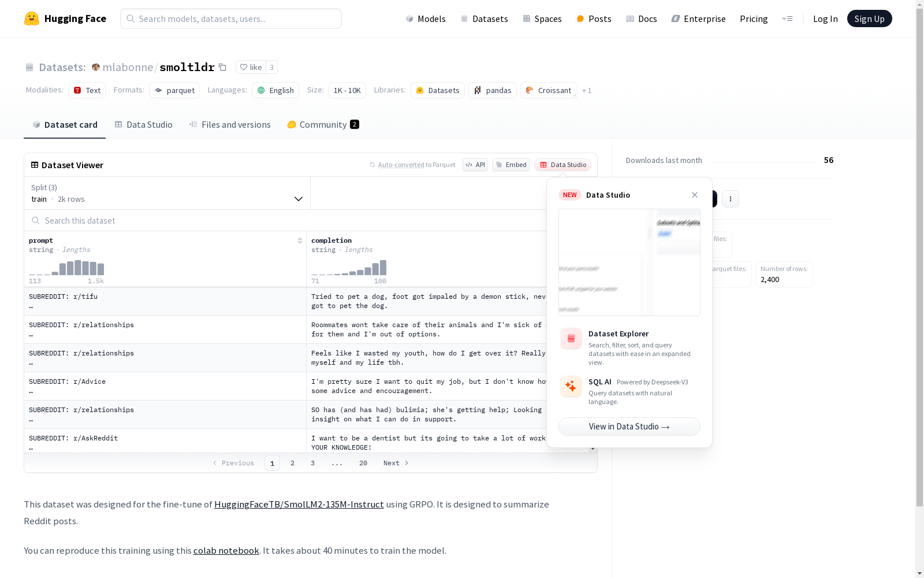Open the HuggingFaceTB/SmolLM2-135M-Instruct link

tap(299, 504)
